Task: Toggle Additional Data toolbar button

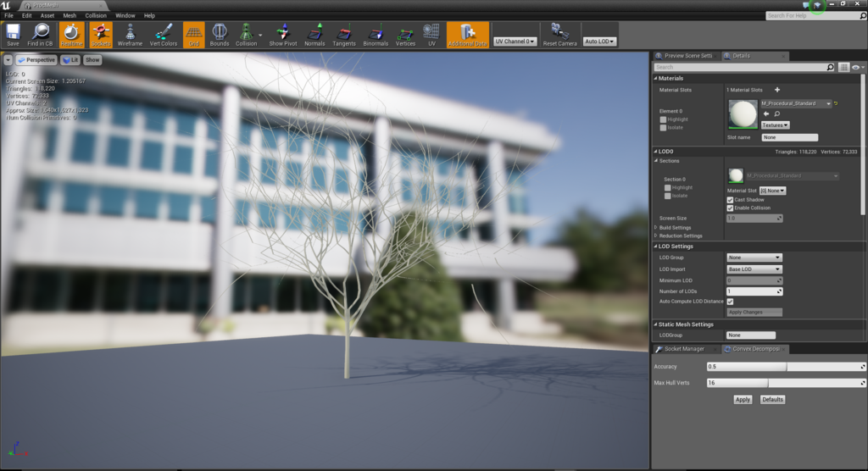Action: pyautogui.click(x=468, y=35)
